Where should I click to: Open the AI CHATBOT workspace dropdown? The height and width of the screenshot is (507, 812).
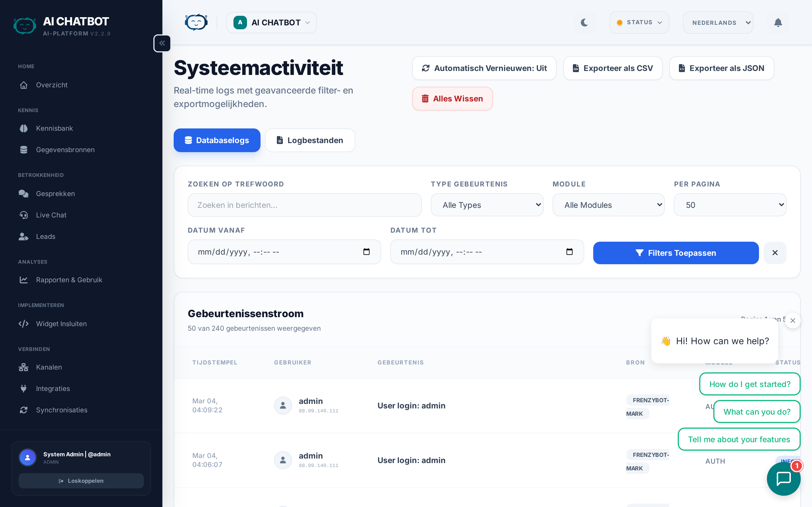coord(271,23)
